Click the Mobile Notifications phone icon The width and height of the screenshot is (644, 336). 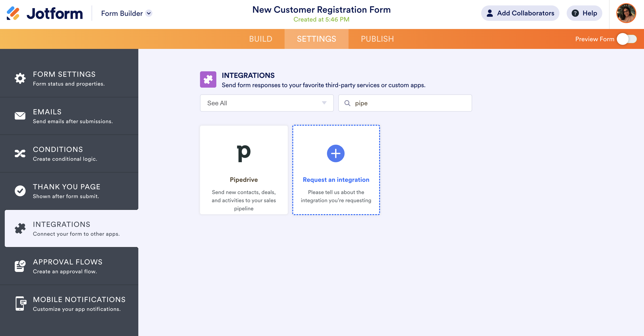click(x=20, y=304)
